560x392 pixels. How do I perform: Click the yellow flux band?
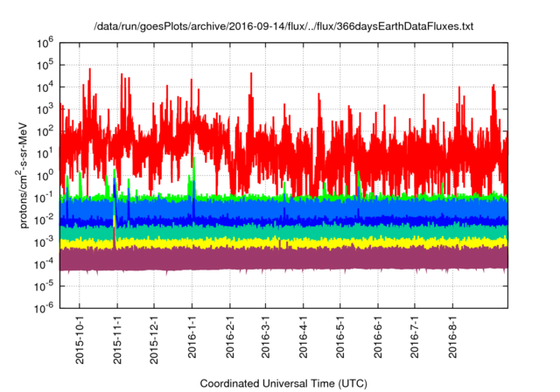(283, 243)
